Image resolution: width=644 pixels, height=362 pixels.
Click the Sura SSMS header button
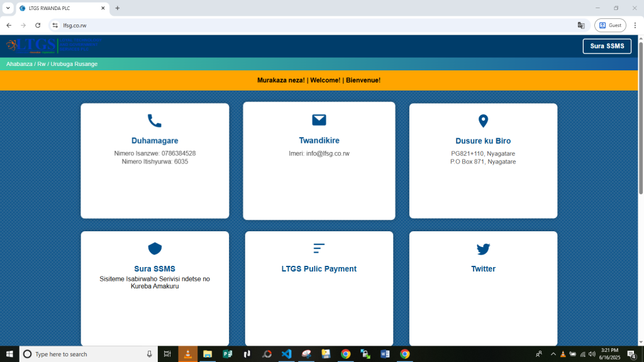click(607, 46)
